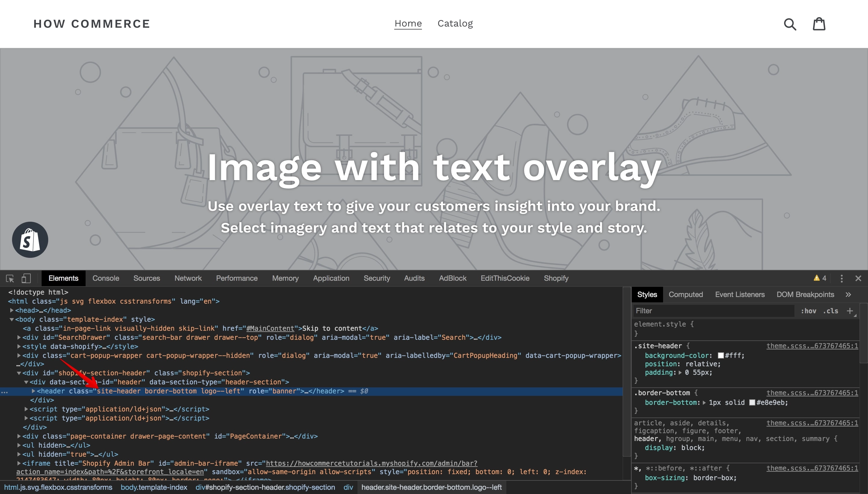Collapse the shopify-section-header div node
This screenshot has height=494, width=868.
(x=19, y=373)
